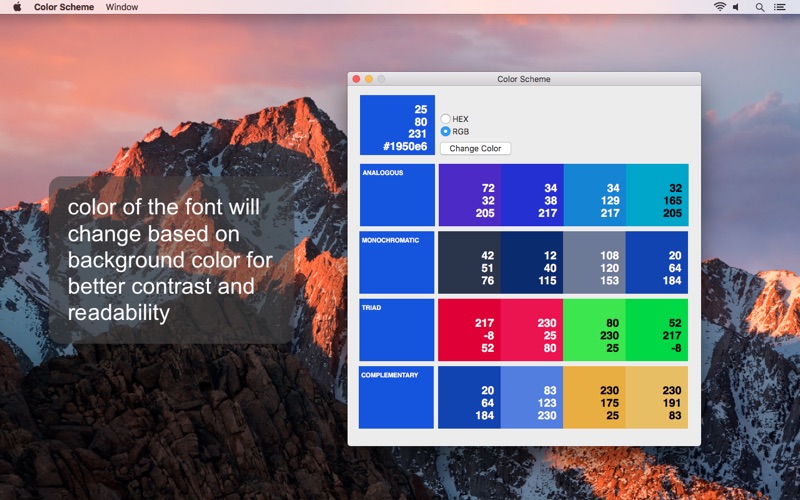The height and width of the screenshot is (500, 800).
Task: Minimize the Color Scheme window
Action: [x=368, y=79]
